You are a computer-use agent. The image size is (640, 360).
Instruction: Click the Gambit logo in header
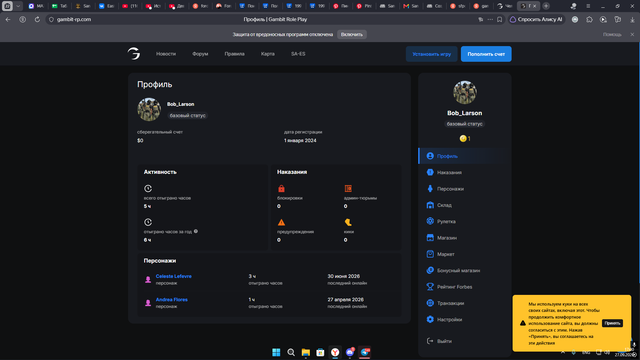pyautogui.click(x=133, y=53)
